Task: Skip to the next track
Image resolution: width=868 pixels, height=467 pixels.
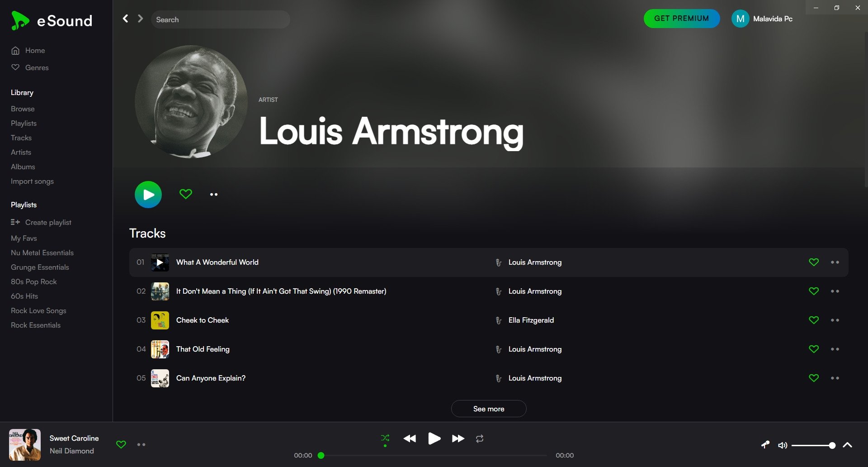Action: pos(458,438)
